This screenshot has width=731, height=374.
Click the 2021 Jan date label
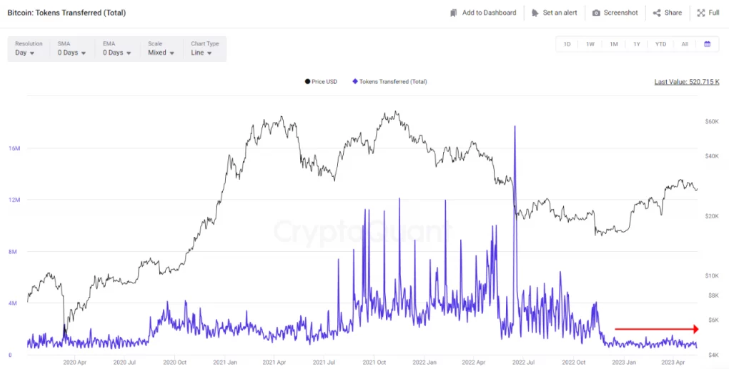pyautogui.click(x=224, y=362)
